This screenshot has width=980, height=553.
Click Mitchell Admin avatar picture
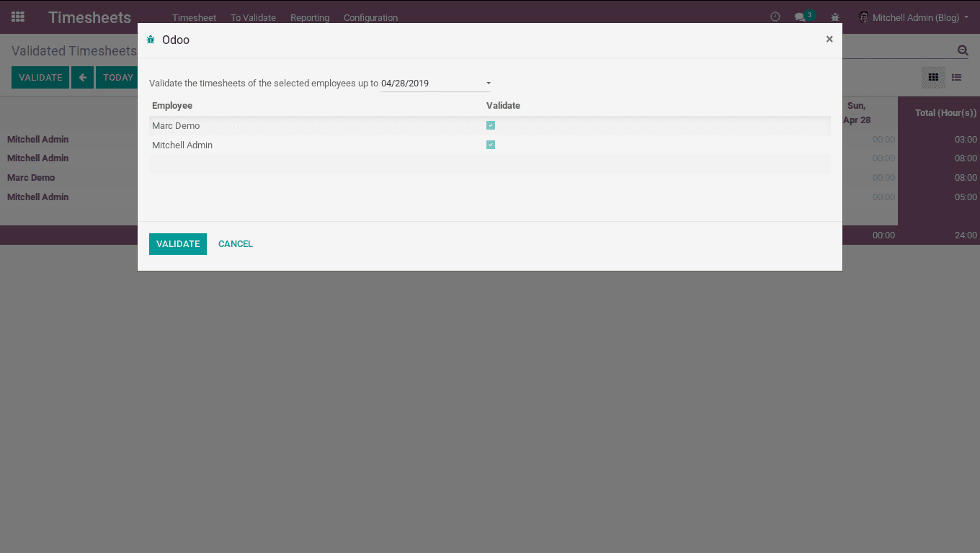coord(863,17)
